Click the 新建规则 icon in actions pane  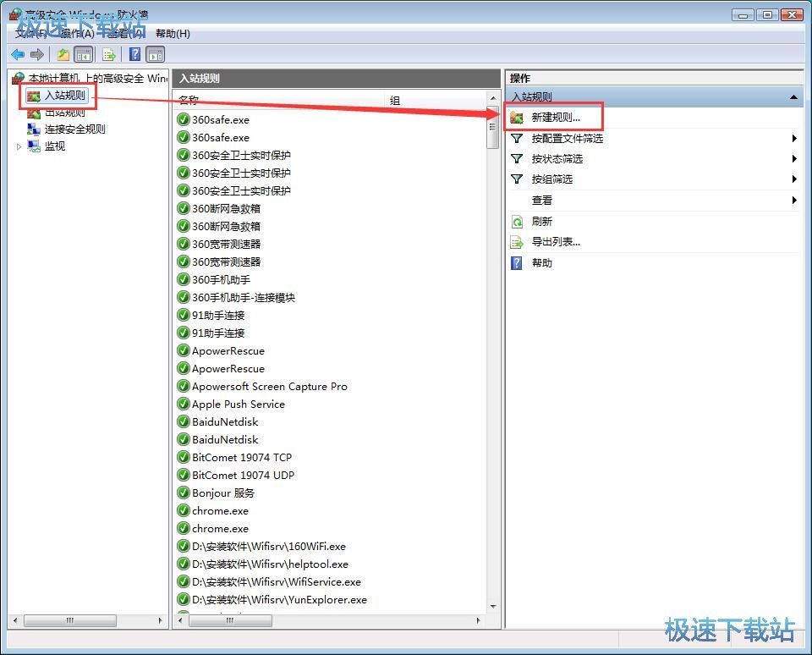[x=517, y=118]
